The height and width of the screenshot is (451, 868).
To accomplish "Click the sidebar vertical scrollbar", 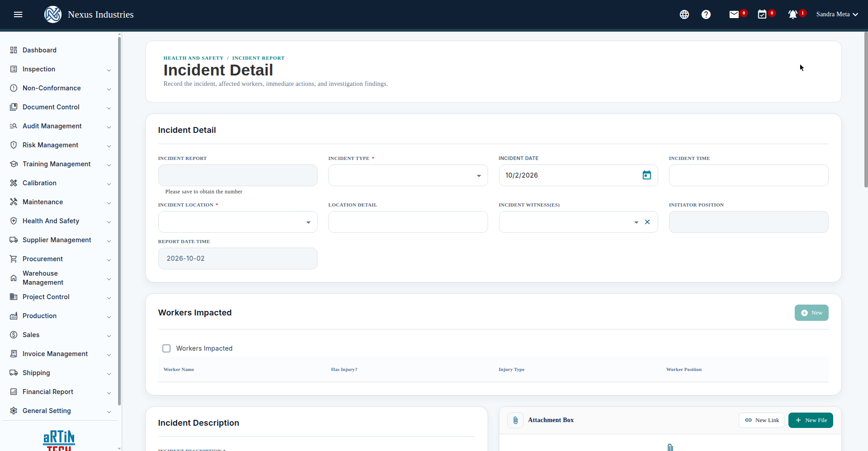I will (x=119, y=221).
